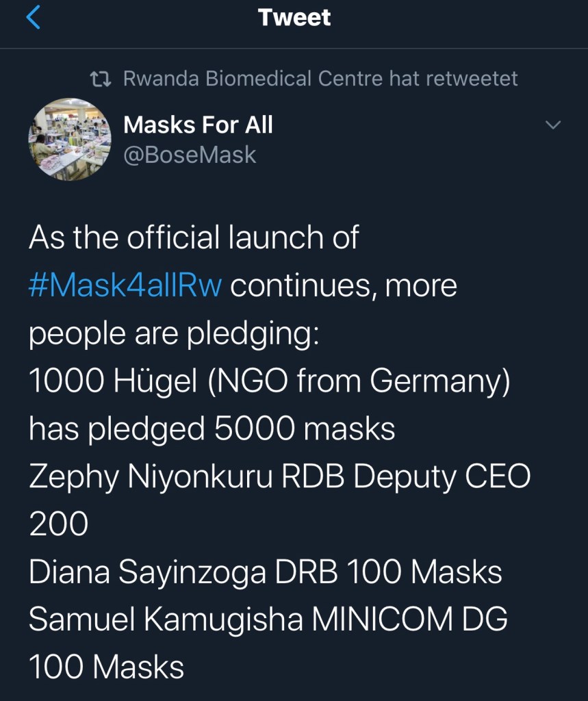588x701 pixels.
Task: Click the 'continues, more' text after hashtag
Action: 344,285
